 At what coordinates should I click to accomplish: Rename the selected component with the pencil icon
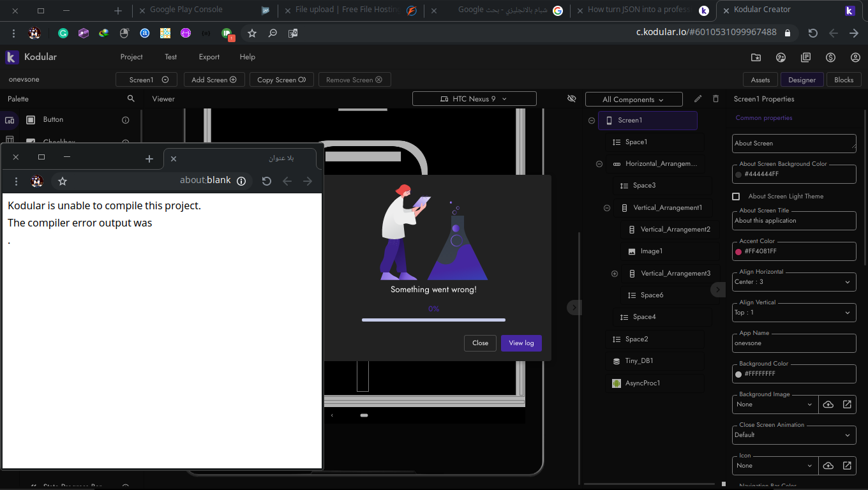pos(698,98)
